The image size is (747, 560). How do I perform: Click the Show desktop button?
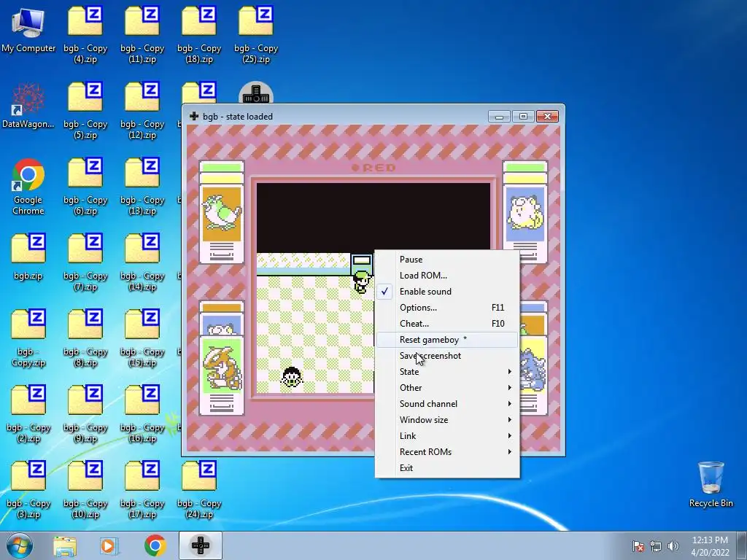click(741, 545)
